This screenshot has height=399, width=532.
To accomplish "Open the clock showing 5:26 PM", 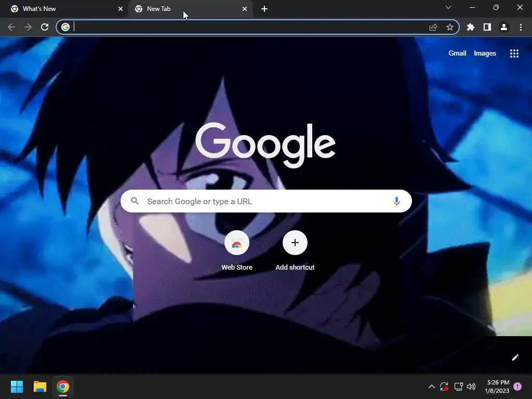I will point(497,387).
